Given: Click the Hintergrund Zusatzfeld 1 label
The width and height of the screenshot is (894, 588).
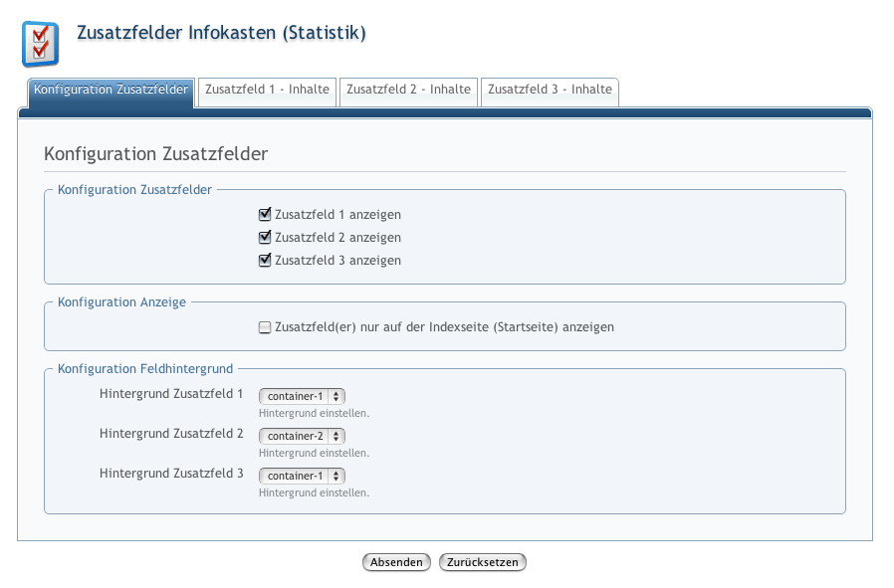Looking at the screenshot, I should point(171,394).
